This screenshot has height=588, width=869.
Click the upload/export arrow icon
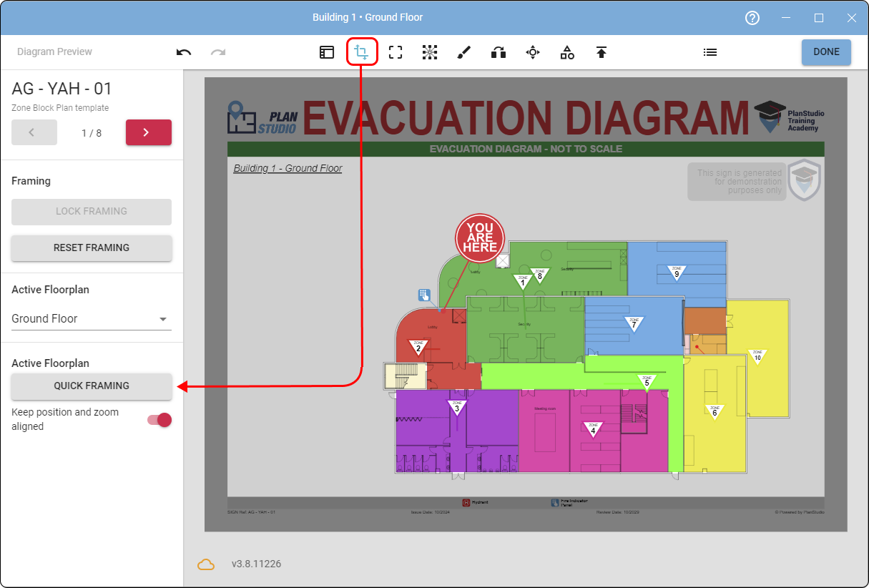(x=602, y=52)
